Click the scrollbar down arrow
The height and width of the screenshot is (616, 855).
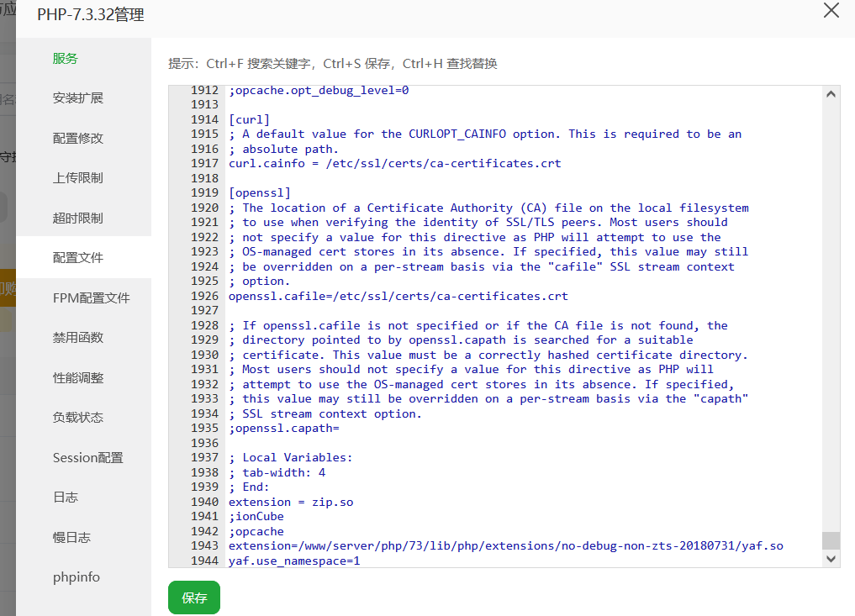coord(831,558)
